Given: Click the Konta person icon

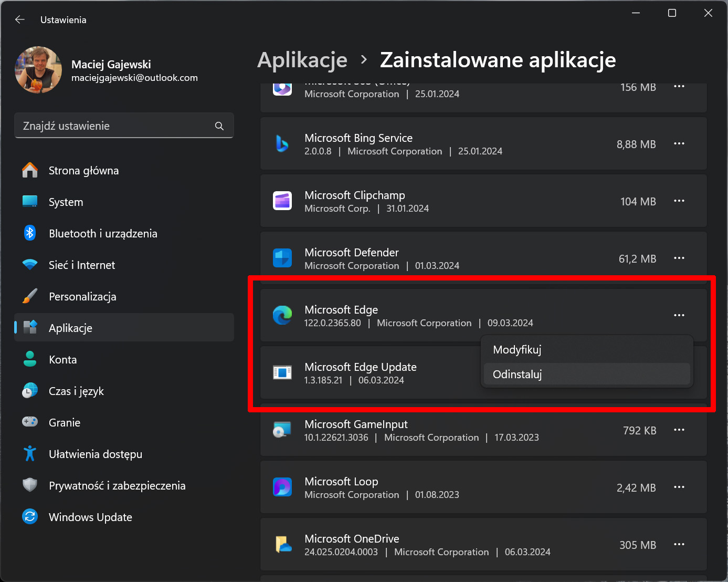Looking at the screenshot, I should pos(30,359).
